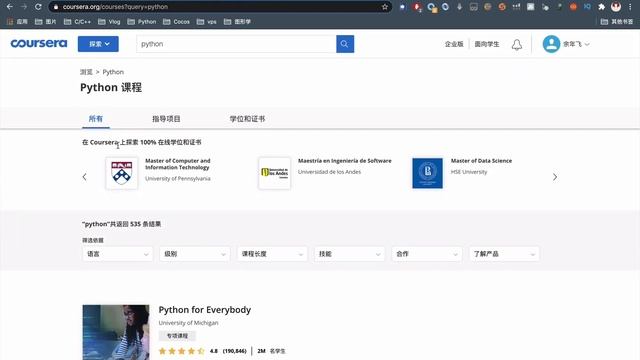Open University of Pennsylvania logo thumbnail
The height and width of the screenshot is (360, 640).
(x=122, y=173)
